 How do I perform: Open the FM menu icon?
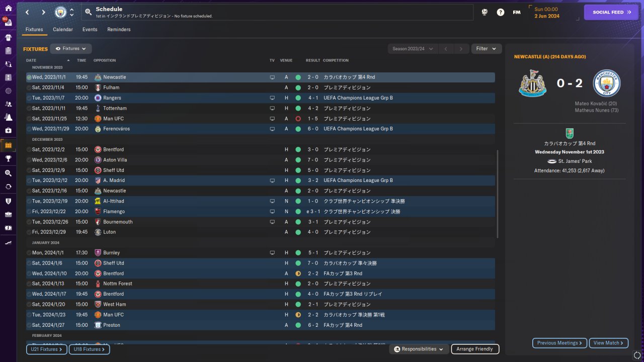point(517,12)
